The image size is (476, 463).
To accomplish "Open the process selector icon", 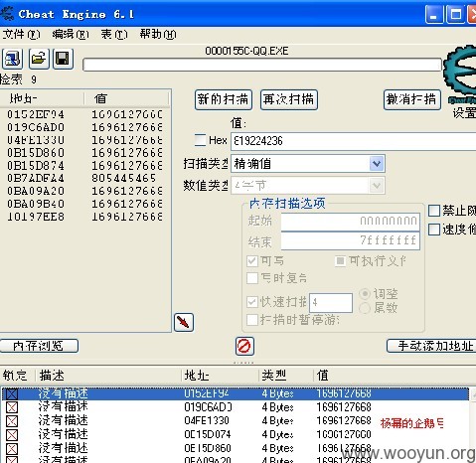I will click(x=13, y=59).
